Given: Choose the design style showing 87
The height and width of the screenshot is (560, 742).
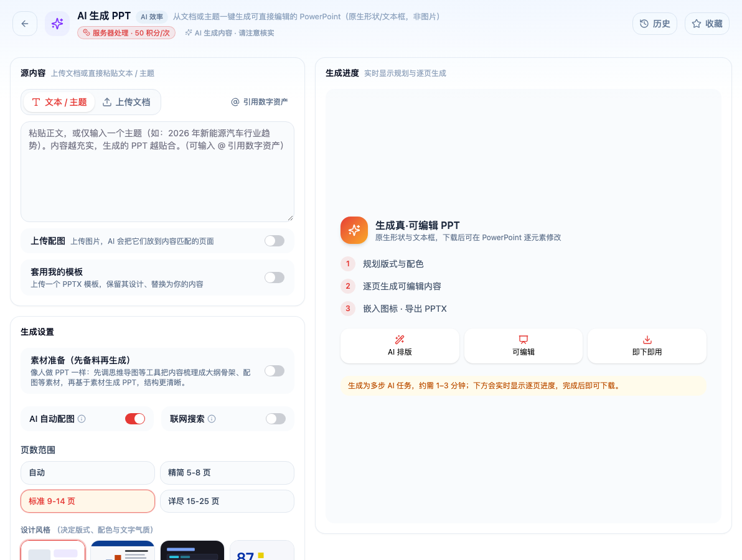Looking at the screenshot, I should pos(262,551).
